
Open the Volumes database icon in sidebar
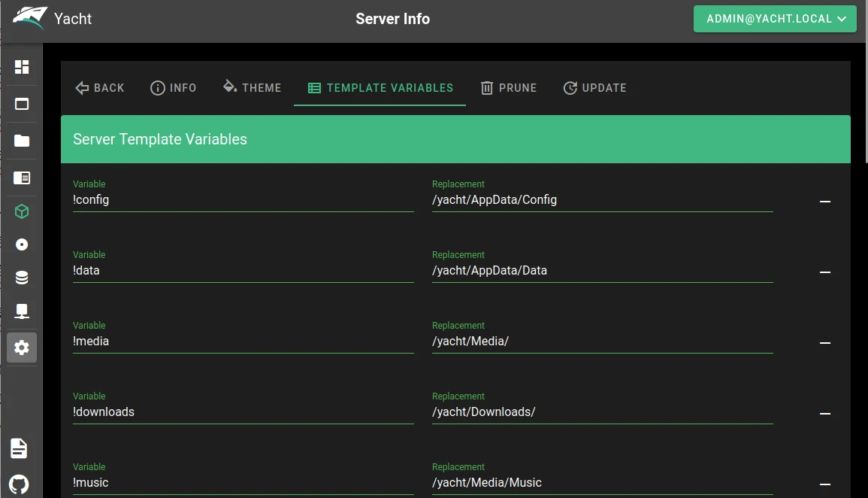22,278
